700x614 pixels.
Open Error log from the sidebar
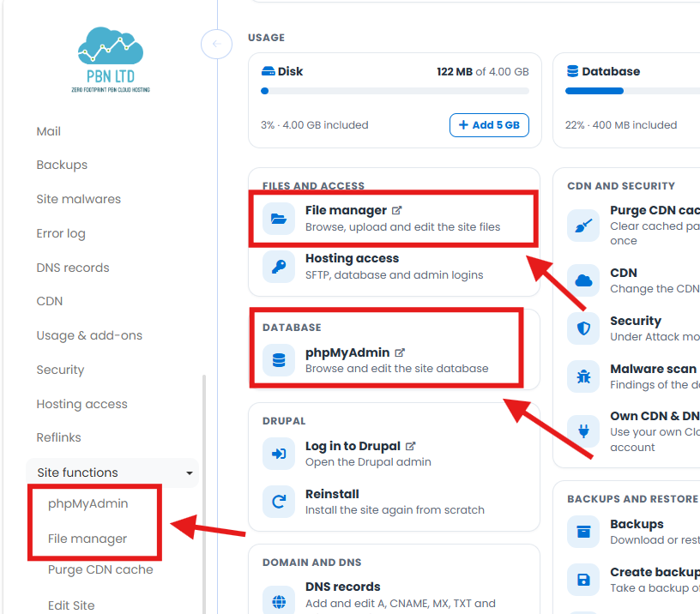pos(61,233)
